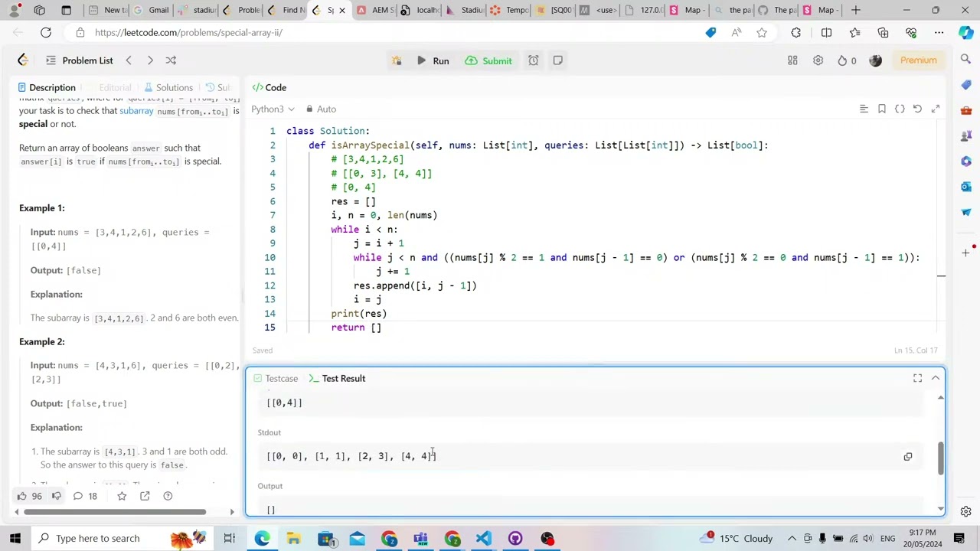The image size is (980, 551).
Task: Go to previous problem arrow
Action: coord(129,60)
